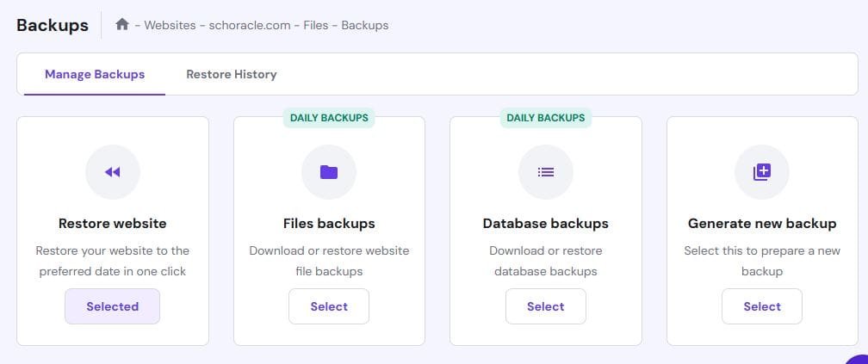Click the trailing Backups breadcrumb item
Screen dimensions: 868x364
[x=365, y=26]
